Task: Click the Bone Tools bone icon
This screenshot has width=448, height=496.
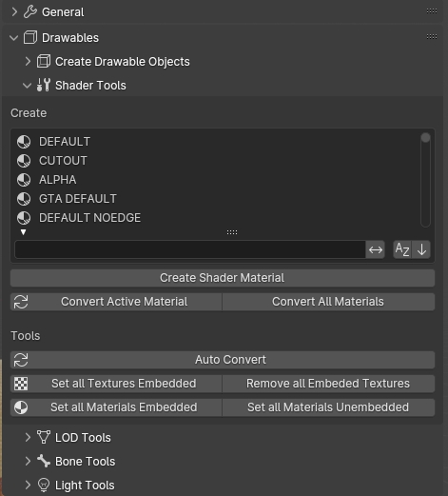Action: [x=44, y=461]
